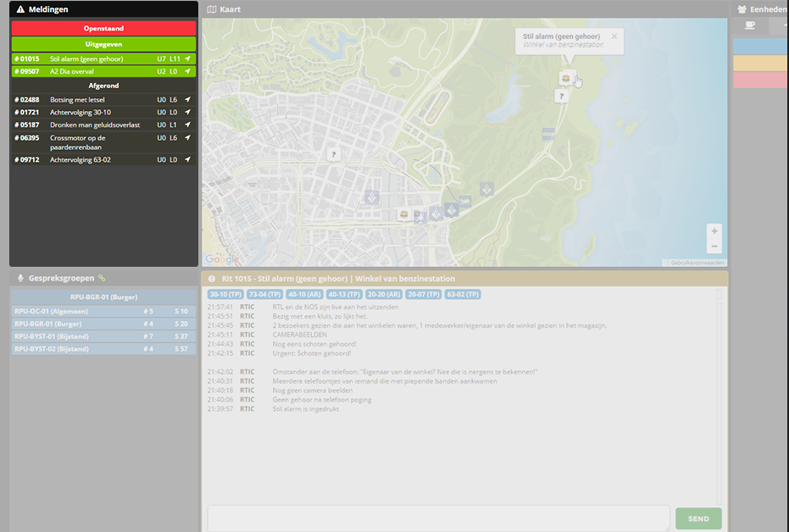Viewport: 789px width, 532px height.
Task: Click the coffee cup icon in Eenheden panel
Action: coord(750,25)
